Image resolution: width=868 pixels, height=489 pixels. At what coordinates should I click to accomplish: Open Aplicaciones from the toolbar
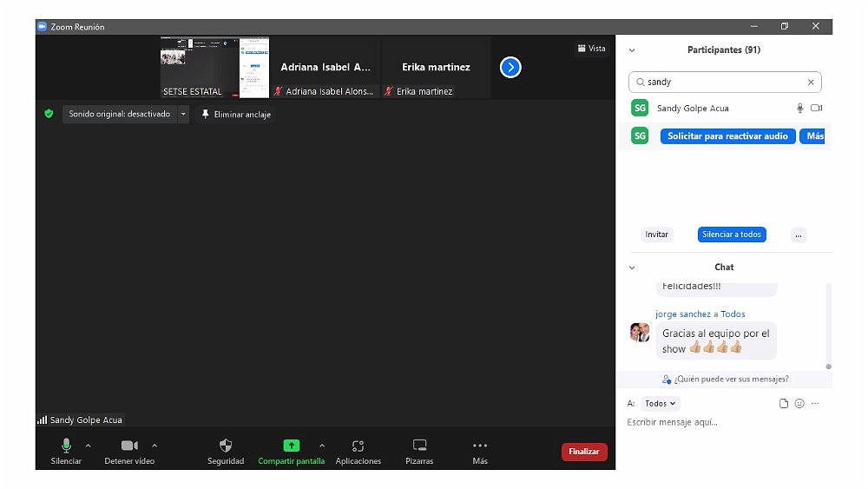[x=358, y=446]
